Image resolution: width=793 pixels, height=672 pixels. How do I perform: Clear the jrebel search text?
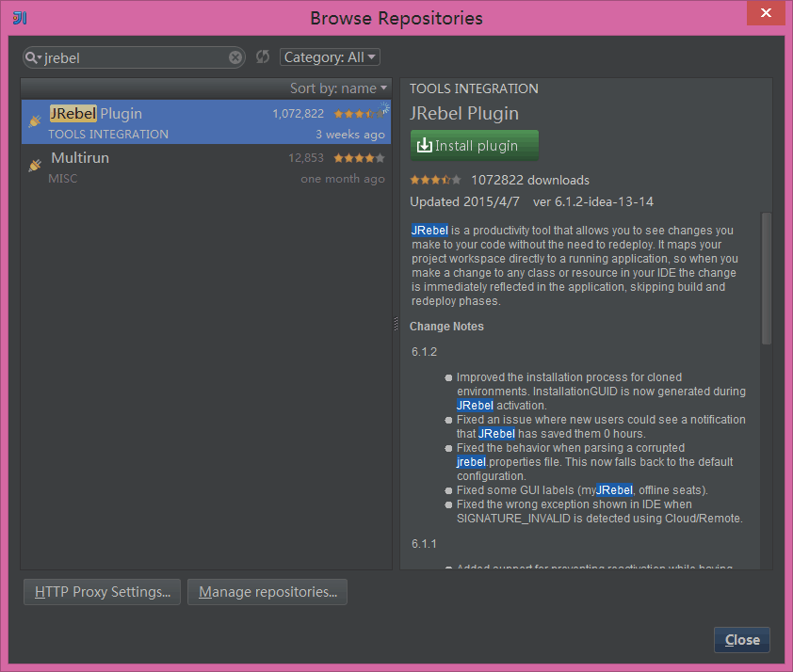pos(235,57)
